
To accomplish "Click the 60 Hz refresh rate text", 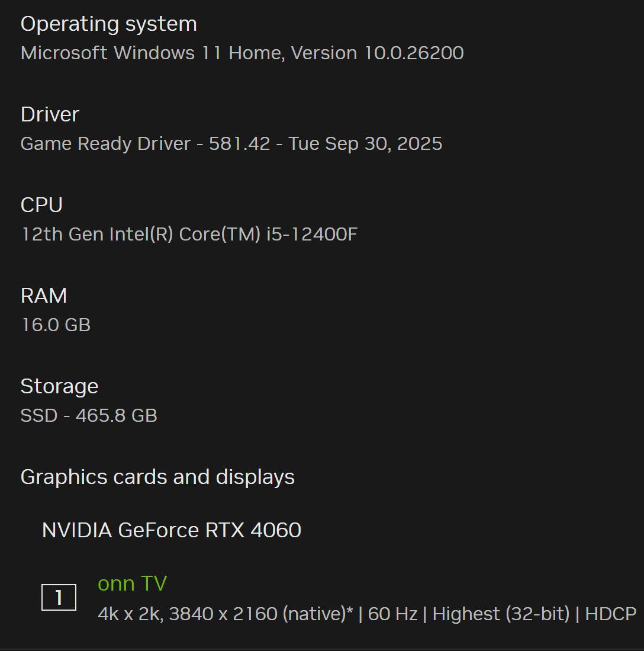I will (392, 614).
